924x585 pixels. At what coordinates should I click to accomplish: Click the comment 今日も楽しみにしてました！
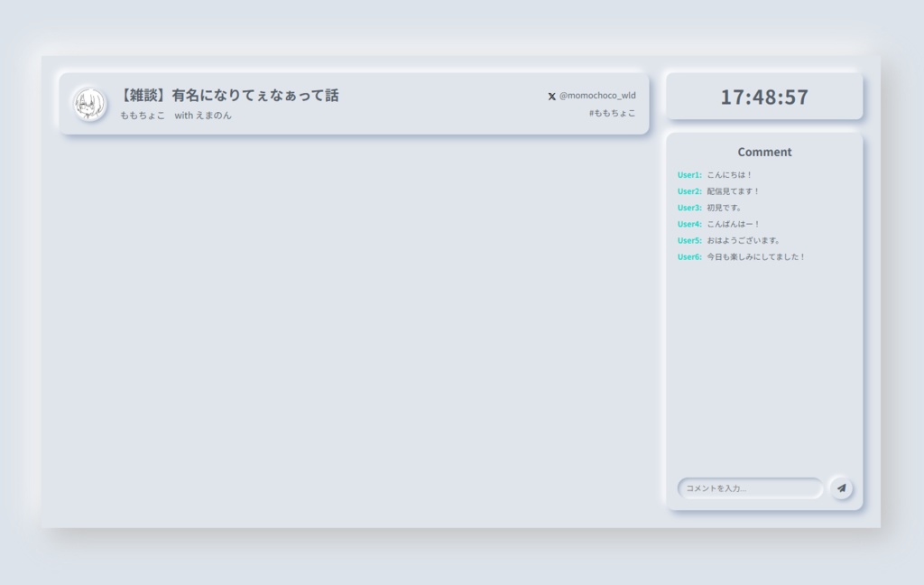point(756,257)
